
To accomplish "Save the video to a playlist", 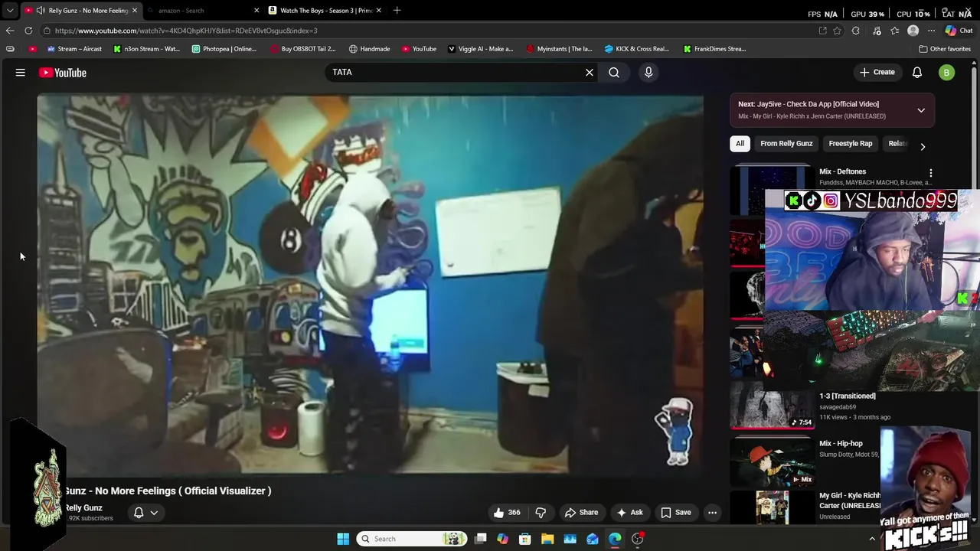I will pos(676,513).
